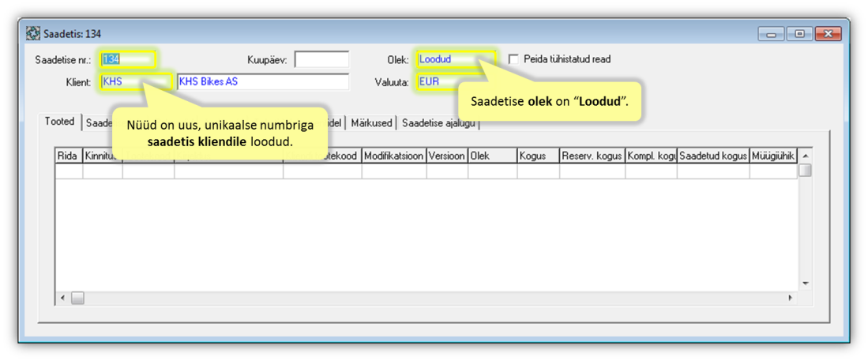Open the Saadetise ajalugu tab

tap(438, 123)
